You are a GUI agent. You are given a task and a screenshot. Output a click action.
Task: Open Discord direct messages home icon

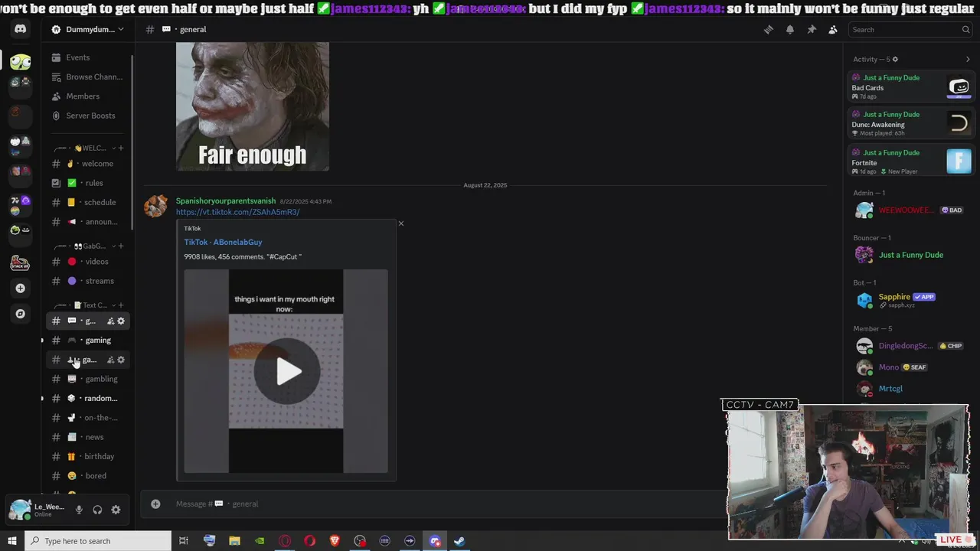coord(20,29)
